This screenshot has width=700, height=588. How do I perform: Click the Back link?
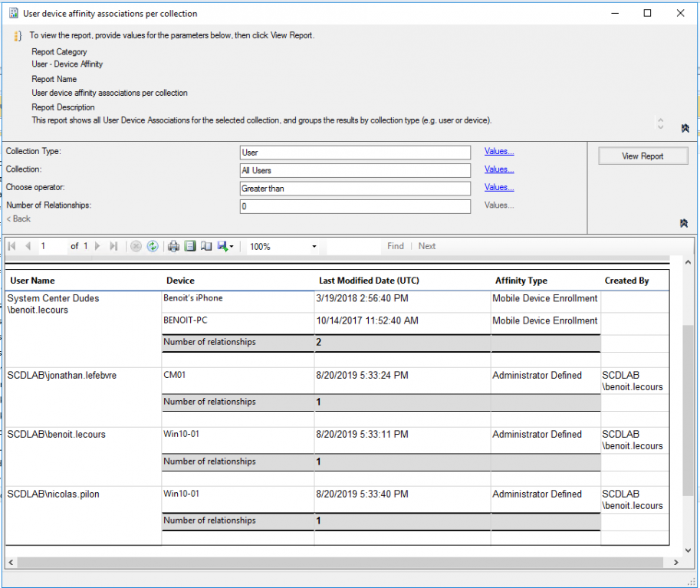pyautogui.click(x=18, y=219)
